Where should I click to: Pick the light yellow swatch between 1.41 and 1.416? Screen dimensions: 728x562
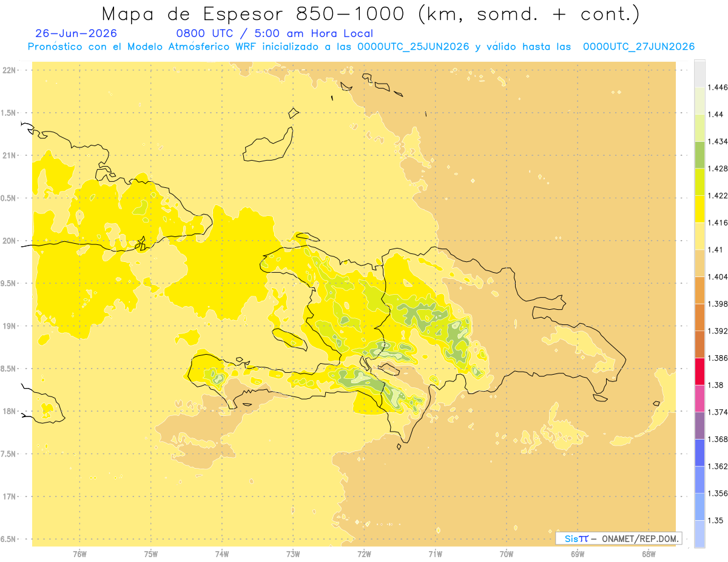(x=699, y=236)
